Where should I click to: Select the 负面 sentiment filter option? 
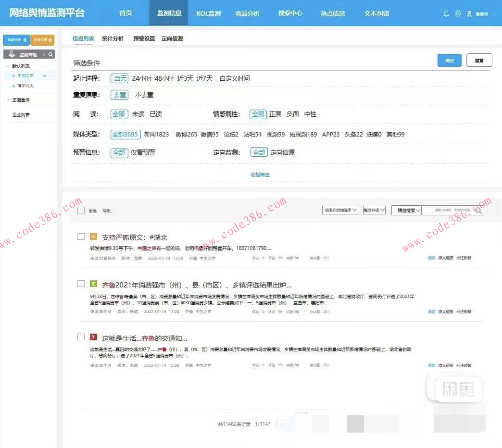tap(292, 114)
